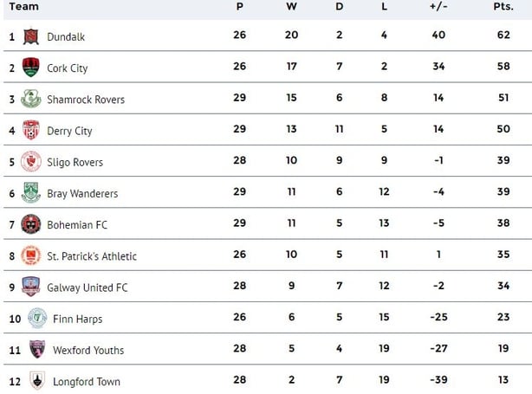
Task: Select the Galway United FC name
Action: (88, 287)
